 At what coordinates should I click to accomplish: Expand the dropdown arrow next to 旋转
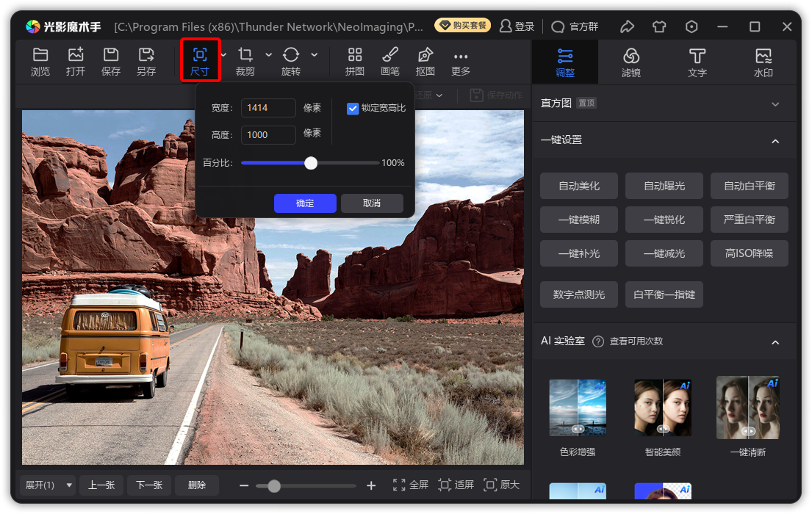click(315, 55)
